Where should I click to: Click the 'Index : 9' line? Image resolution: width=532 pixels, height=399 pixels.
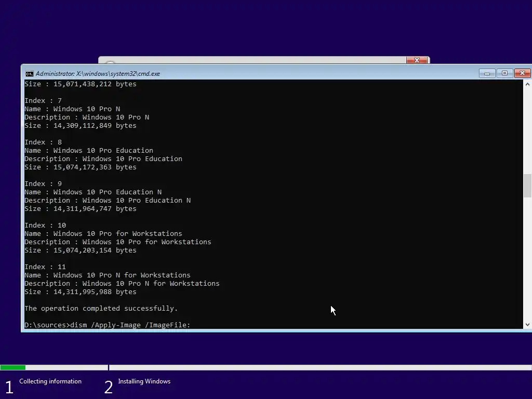click(43, 184)
